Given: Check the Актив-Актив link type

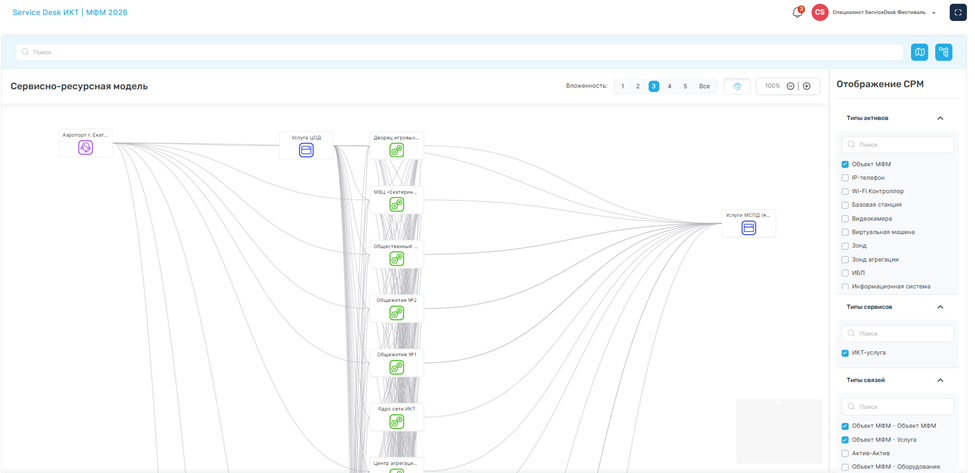Looking at the screenshot, I should (x=845, y=453).
